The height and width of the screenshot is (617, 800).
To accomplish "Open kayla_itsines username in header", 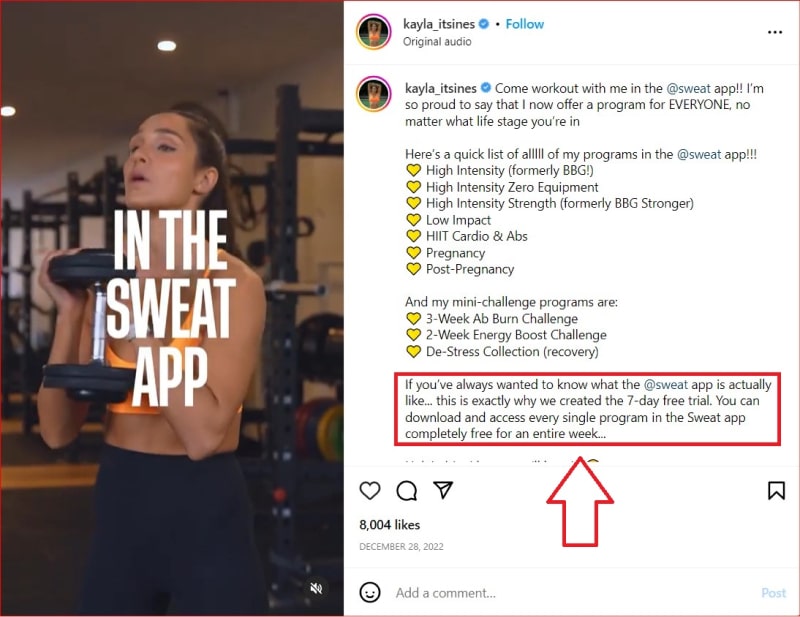I will 439,24.
